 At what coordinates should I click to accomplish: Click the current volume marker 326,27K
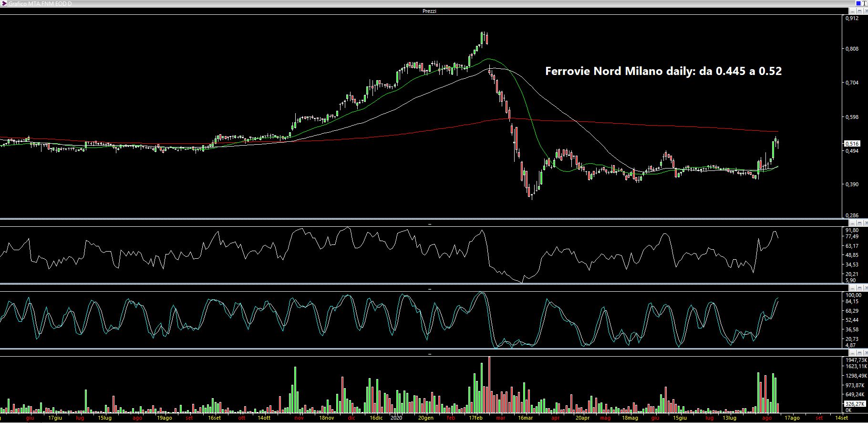[855, 404]
